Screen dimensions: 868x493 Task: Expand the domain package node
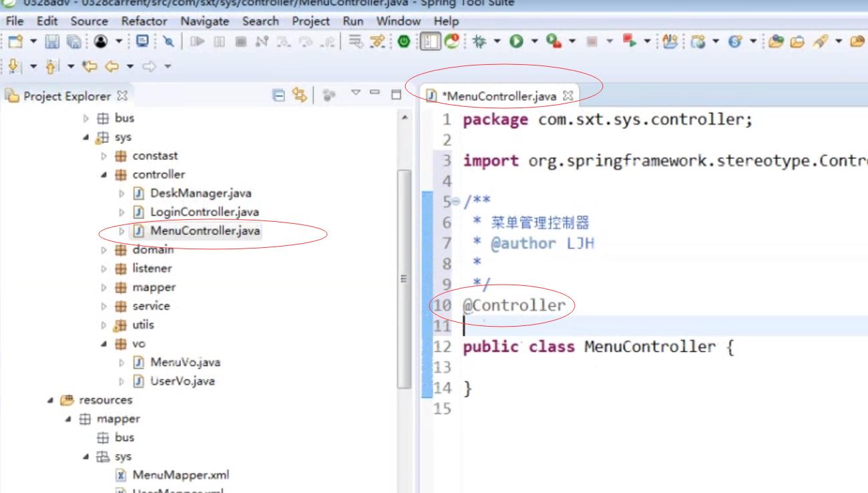[105, 250]
